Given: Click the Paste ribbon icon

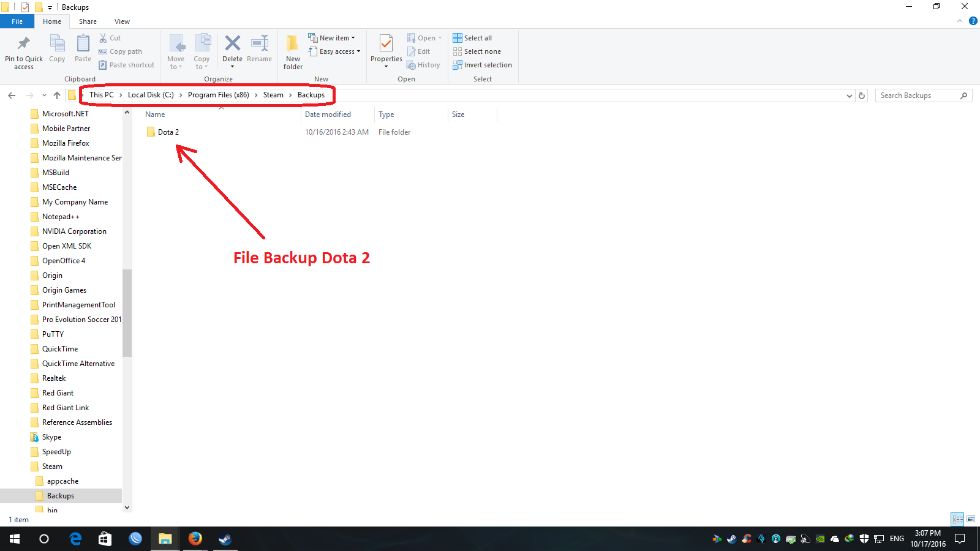Looking at the screenshot, I should pos(83,43).
